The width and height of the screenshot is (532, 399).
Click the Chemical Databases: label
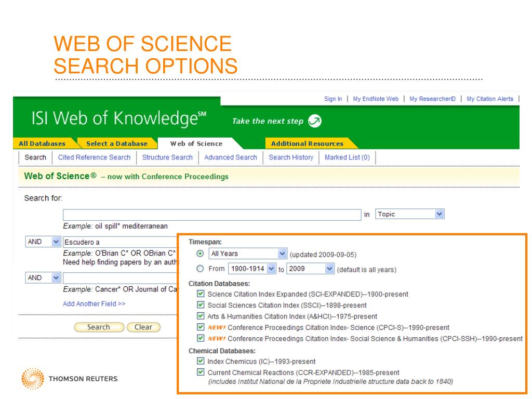pyautogui.click(x=222, y=351)
